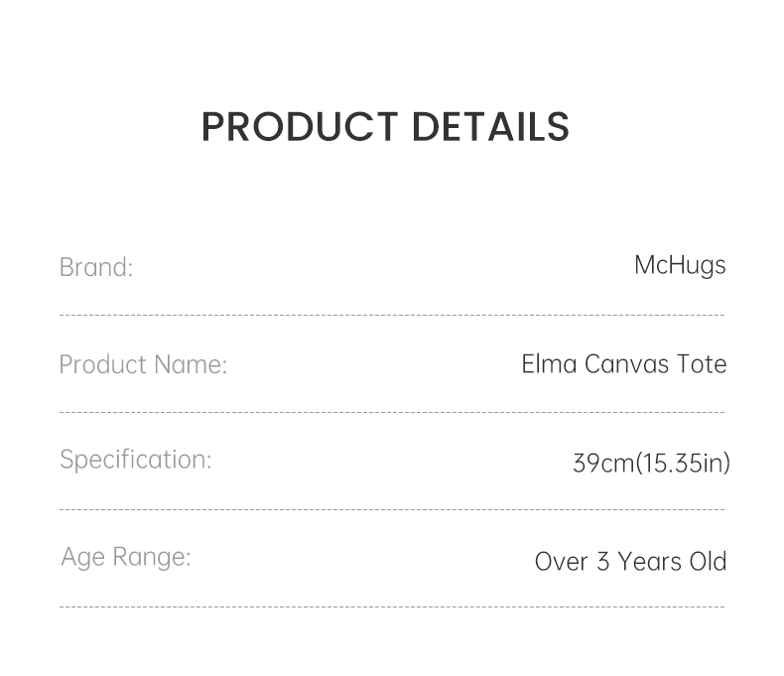784x676 pixels.
Task: Select the Over 3 Years Old value
Action: (x=630, y=561)
